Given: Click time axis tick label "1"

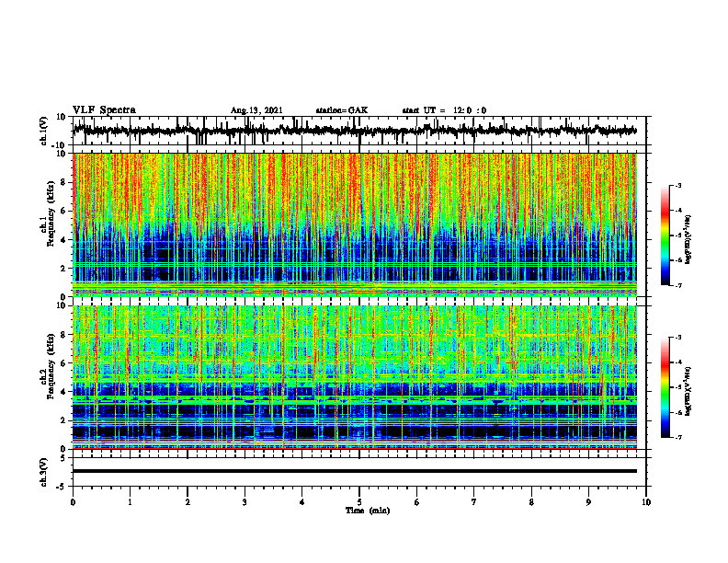Looking at the screenshot, I should tap(130, 502).
